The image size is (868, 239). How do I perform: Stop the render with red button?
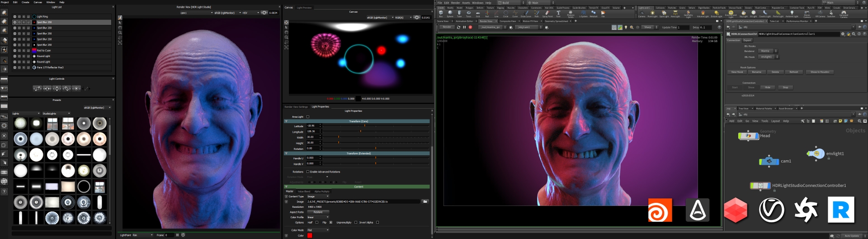tap(470, 27)
